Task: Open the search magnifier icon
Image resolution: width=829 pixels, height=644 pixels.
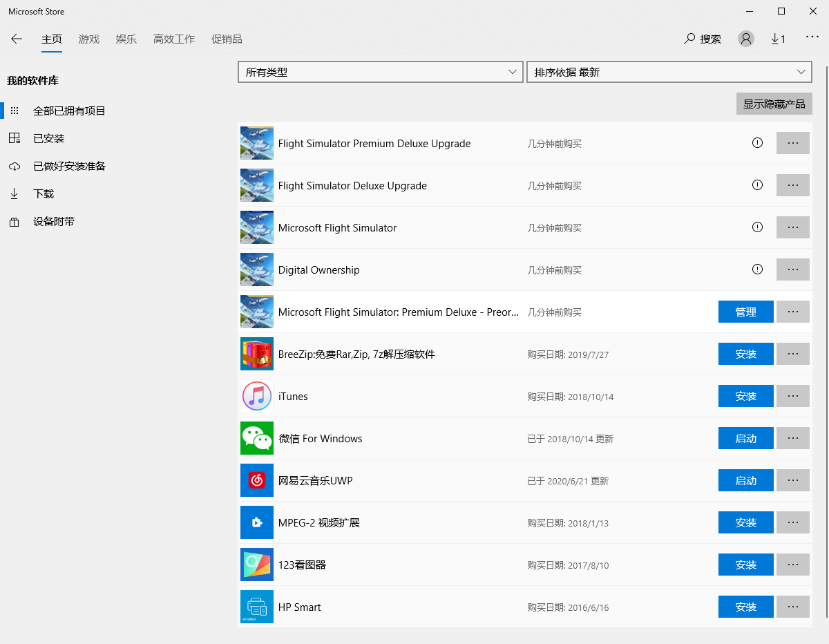Action: click(689, 39)
